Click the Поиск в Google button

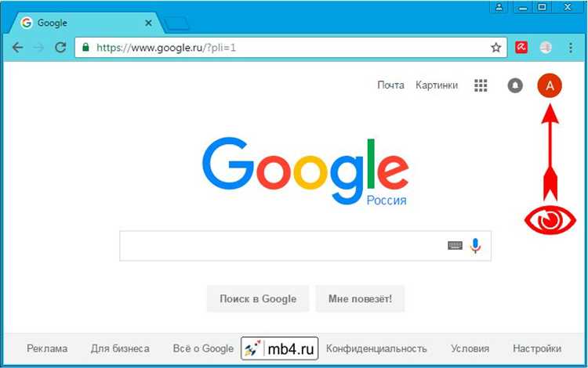pyautogui.click(x=258, y=299)
